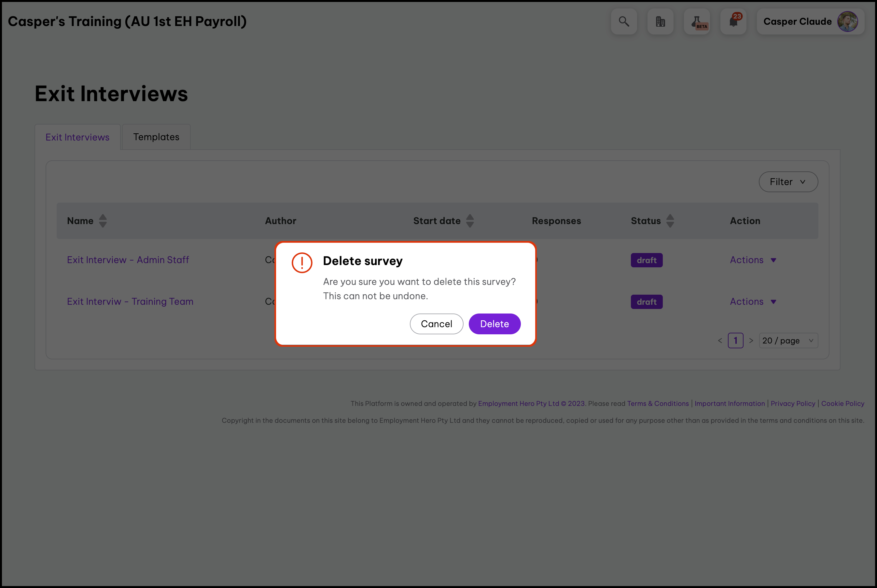Screen dimensions: 877x588
Task: Open the Beta labs flask icon
Action: [x=697, y=22]
